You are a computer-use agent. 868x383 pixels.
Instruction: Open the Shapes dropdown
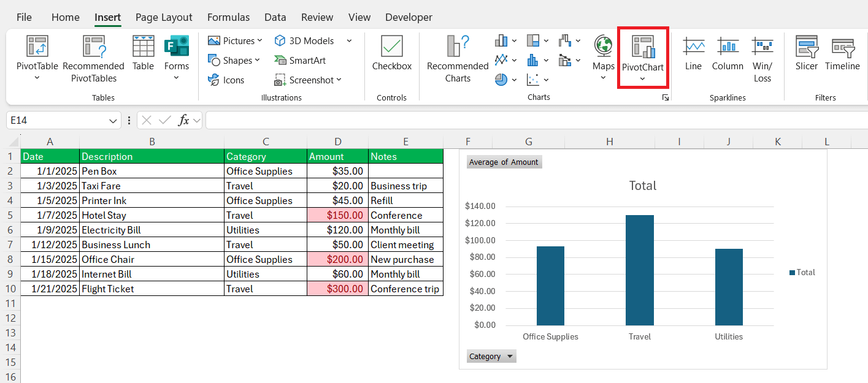257,60
